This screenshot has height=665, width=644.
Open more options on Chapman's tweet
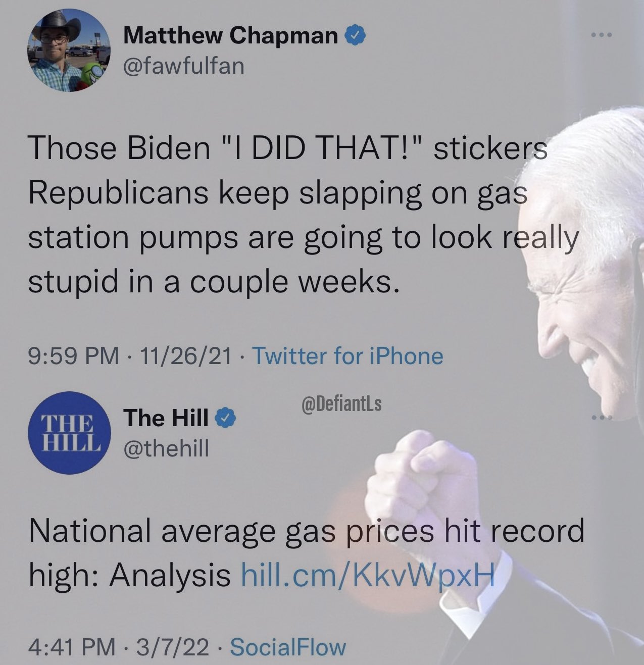[x=602, y=35]
